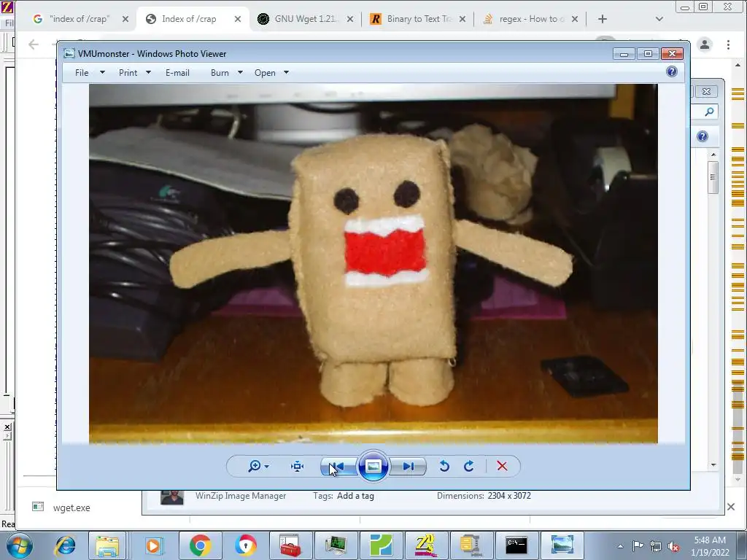Launch Internet Explorer from taskbar

click(65, 545)
